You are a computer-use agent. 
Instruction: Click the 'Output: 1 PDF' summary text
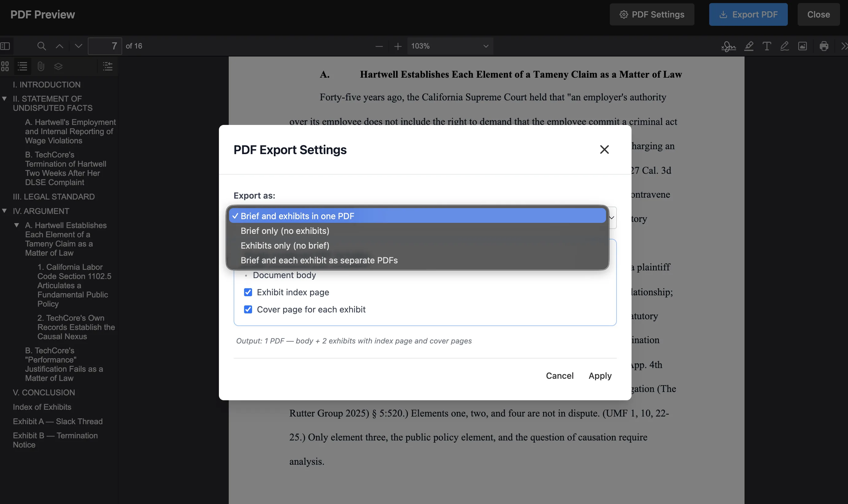click(x=354, y=341)
